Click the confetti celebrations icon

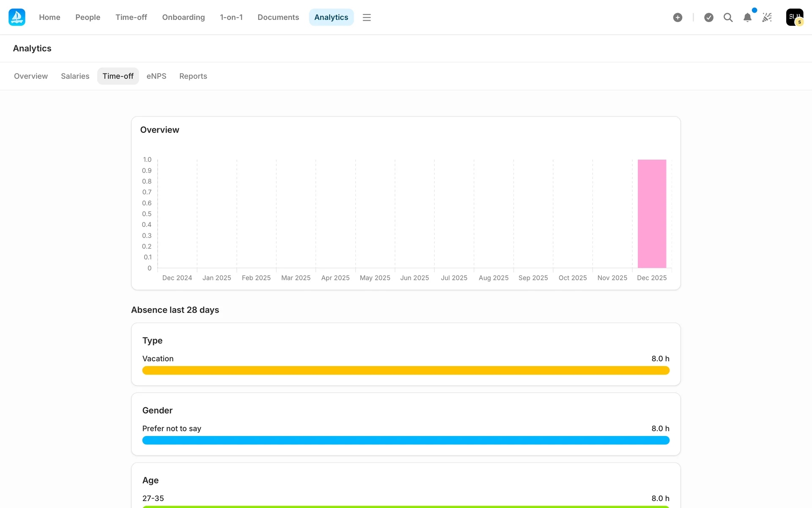pos(767,17)
